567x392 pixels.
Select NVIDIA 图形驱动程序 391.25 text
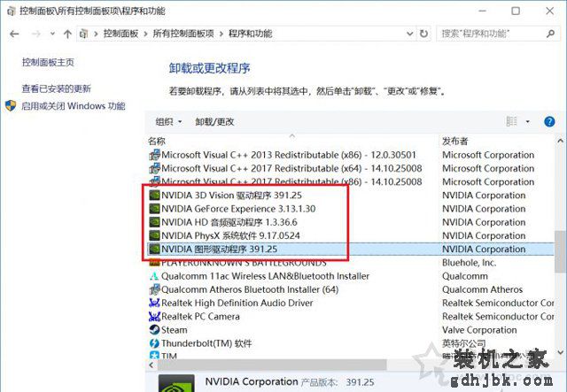coord(220,249)
